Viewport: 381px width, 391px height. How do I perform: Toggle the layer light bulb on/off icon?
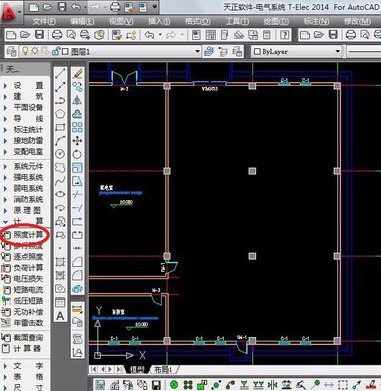click(25, 51)
